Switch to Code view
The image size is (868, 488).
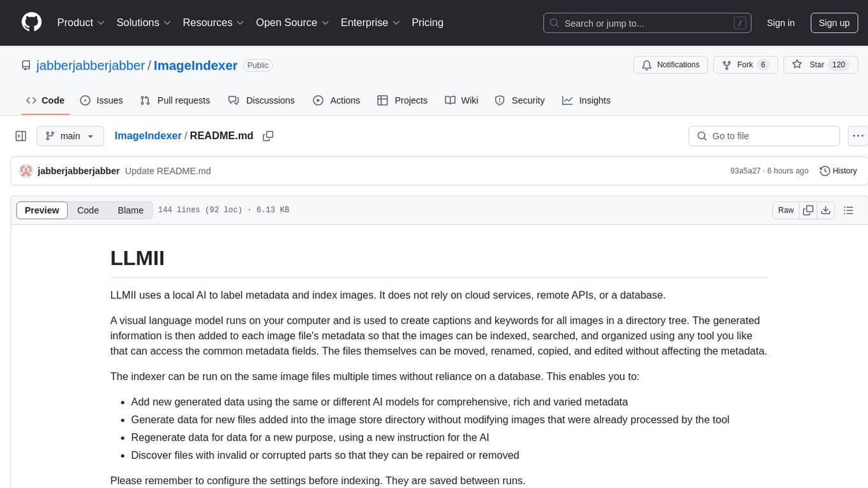(x=88, y=210)
